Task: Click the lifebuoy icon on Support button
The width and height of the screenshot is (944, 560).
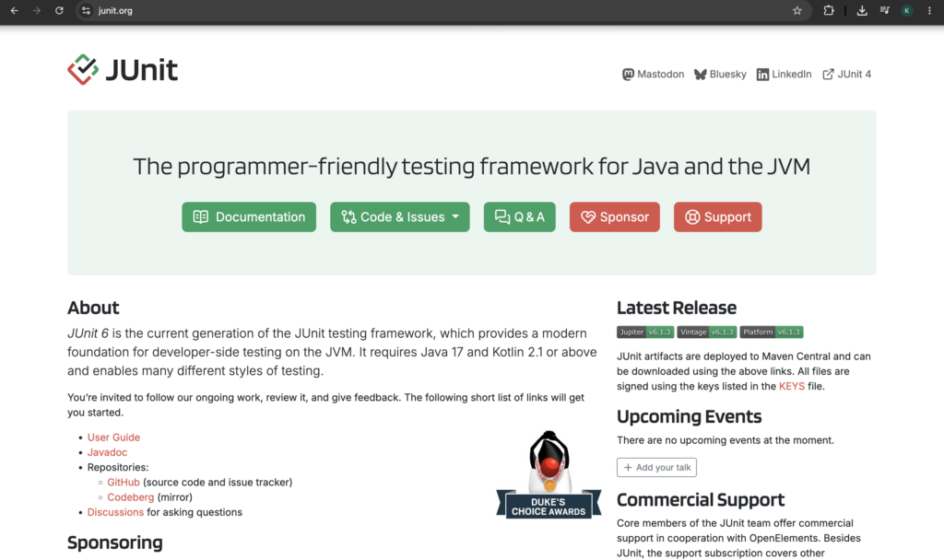Action: (692, 217)
